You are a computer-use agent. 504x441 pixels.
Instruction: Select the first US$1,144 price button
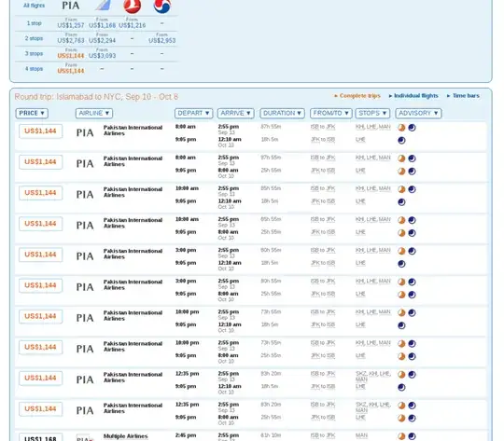pos(40,131)
